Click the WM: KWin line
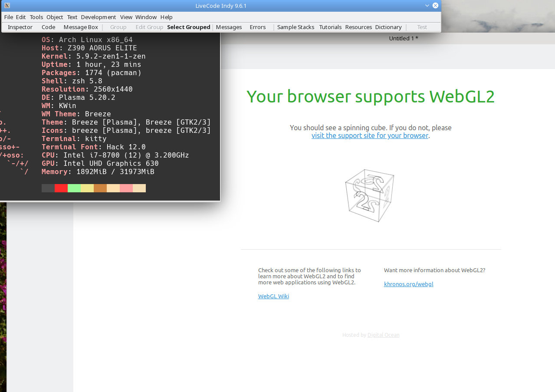The width and height of the screenshot is (555, 392). point(59,105)
